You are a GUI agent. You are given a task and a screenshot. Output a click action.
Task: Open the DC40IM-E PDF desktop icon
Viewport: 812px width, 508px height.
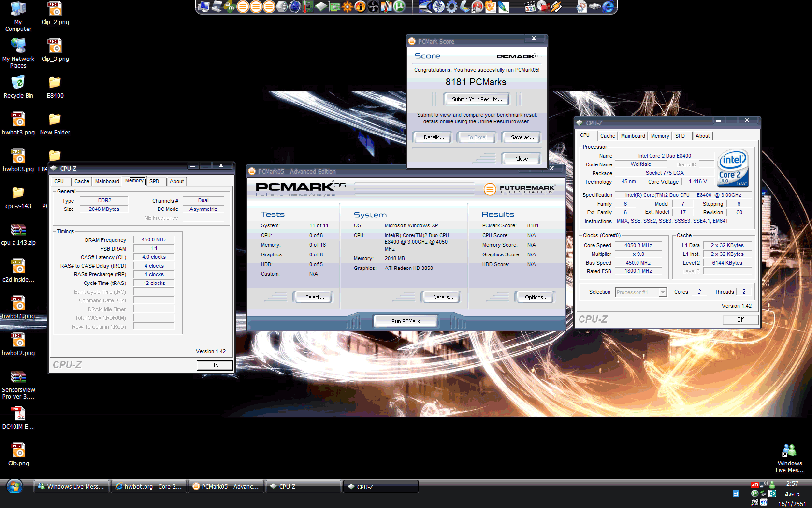tap(18, 418)
